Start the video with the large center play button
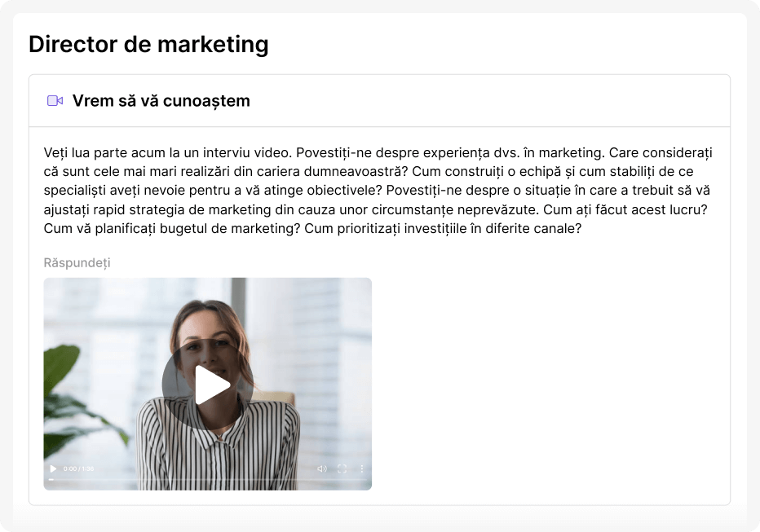760x532 pixels. (208, 385)
